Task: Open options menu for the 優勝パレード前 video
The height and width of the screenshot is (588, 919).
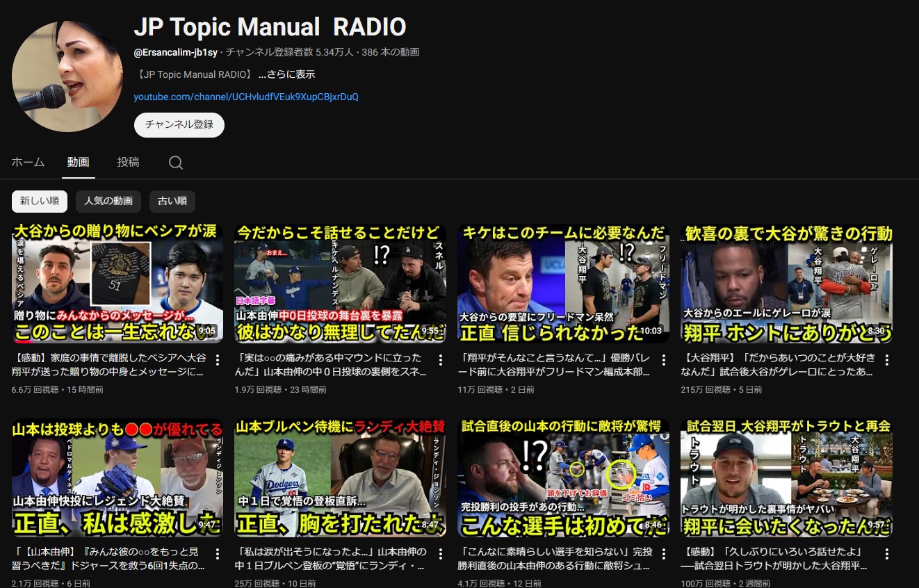Action: pos(664,360)
